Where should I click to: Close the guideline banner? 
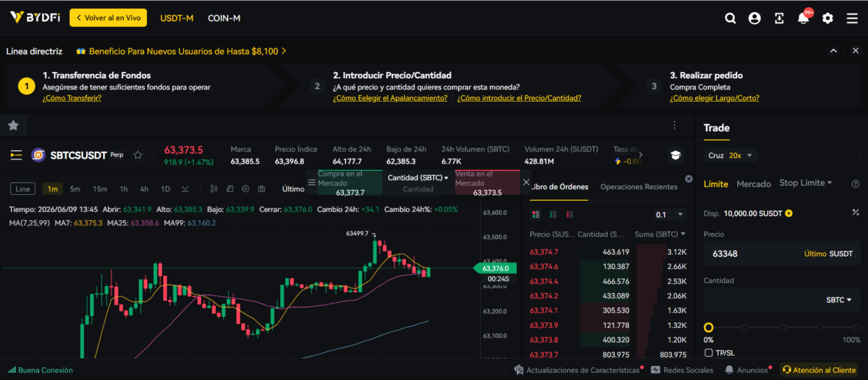[x=856, y=51]
